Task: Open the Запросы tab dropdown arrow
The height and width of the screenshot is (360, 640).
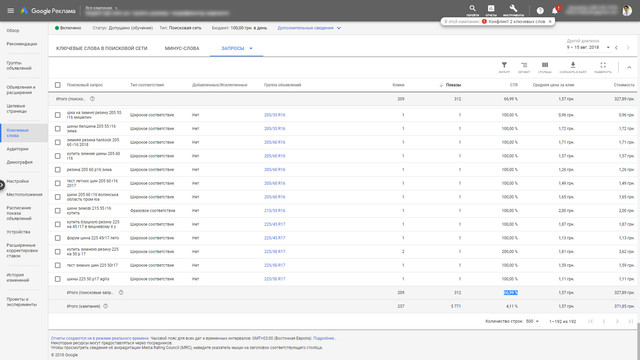Action: (251, 49)
